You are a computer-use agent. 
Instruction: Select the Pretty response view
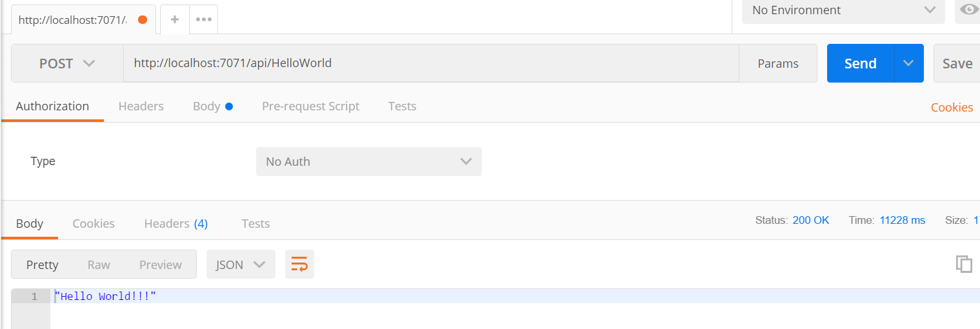tap(42, 264)
